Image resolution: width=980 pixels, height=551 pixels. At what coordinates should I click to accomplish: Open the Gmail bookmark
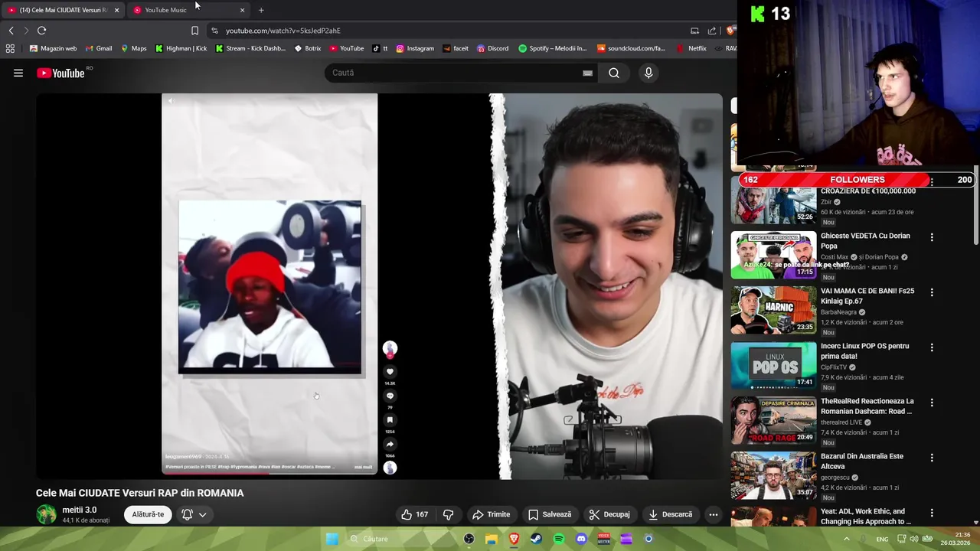click(99, 48)
